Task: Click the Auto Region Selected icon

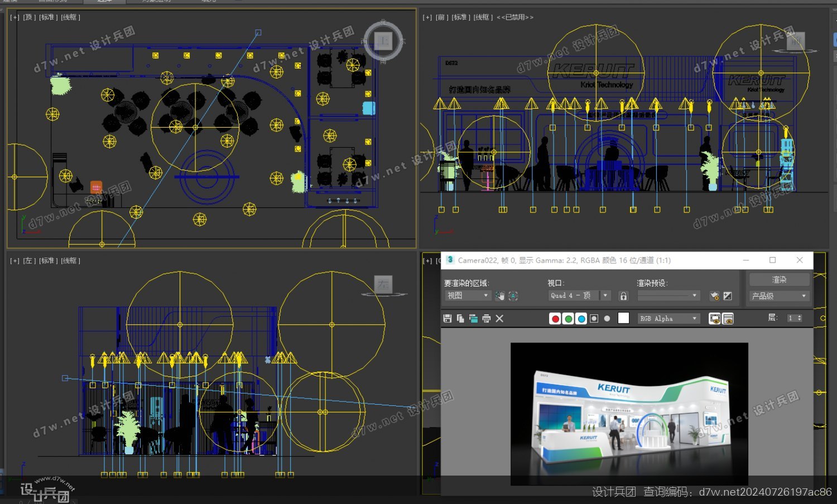Action: [x=513, y=295]
